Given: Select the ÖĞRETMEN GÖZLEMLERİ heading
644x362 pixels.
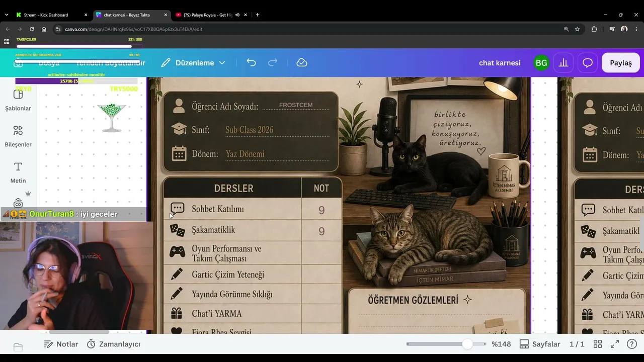Looking at the screenshot, I should point(413,300).
